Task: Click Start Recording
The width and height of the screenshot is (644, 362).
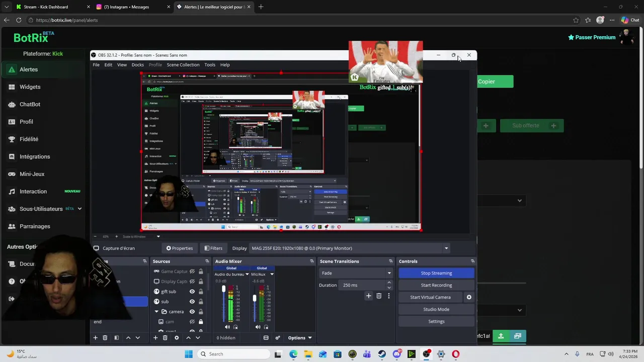Action: point(436,285)
